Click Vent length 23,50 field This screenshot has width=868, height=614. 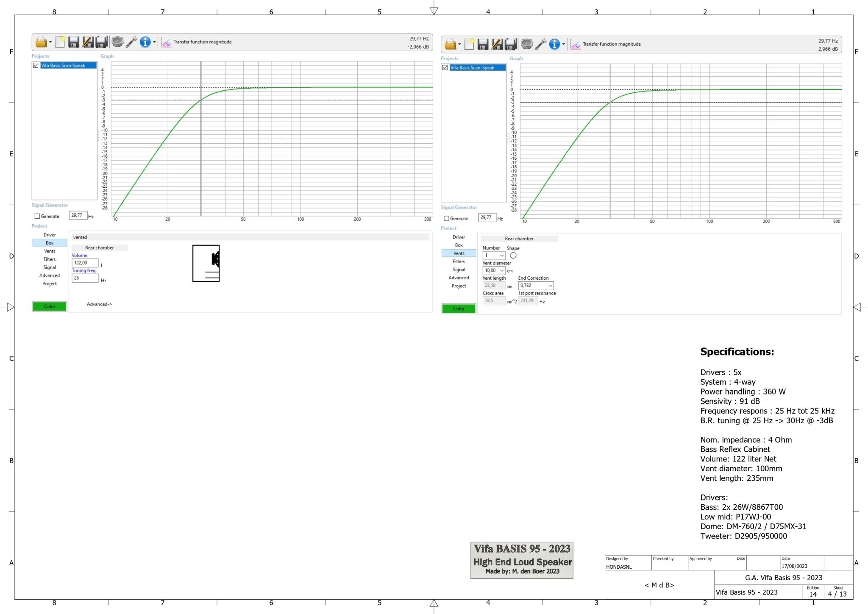pyautogui.click(x=494, y=286)
